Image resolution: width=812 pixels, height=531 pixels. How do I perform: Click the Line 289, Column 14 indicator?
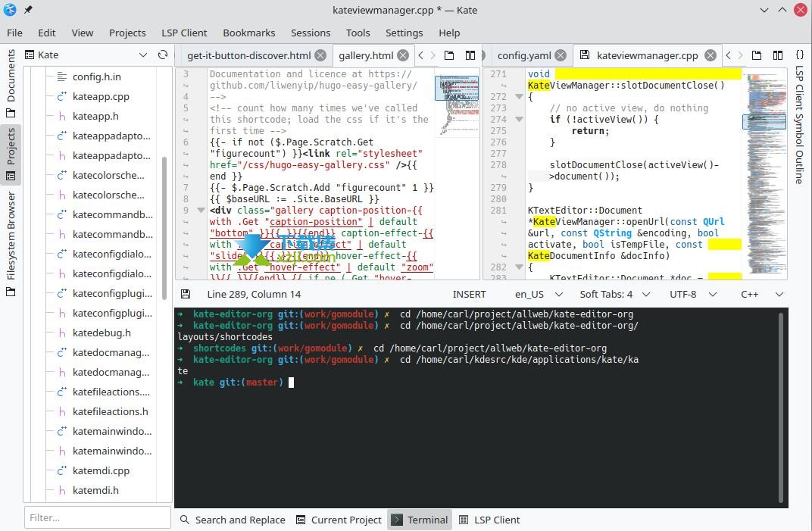pyautogui.click(x=254, y=294)
